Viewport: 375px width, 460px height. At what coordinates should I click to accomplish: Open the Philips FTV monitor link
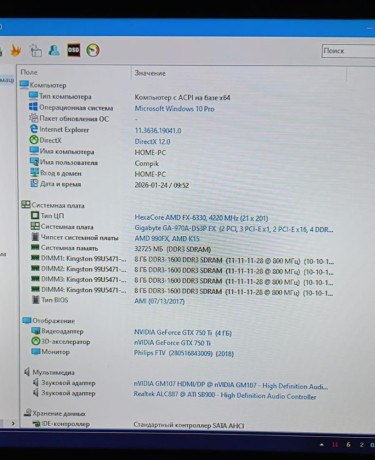coord(184,353)
